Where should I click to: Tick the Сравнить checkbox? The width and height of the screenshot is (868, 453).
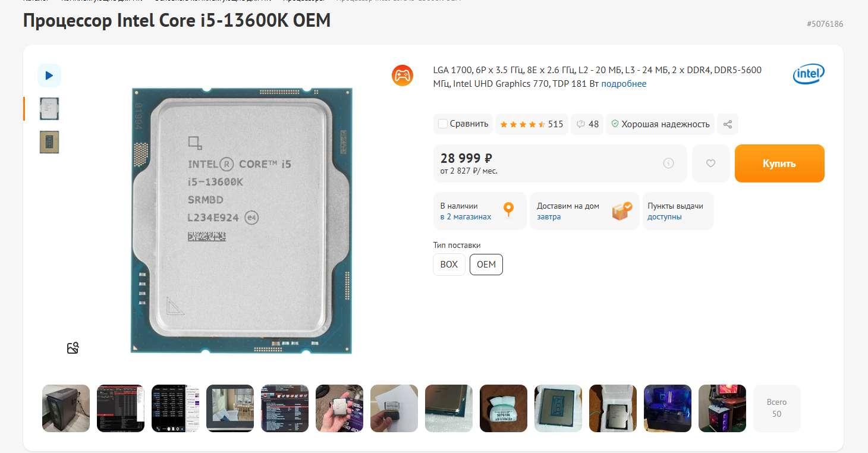tap(443, 124)
